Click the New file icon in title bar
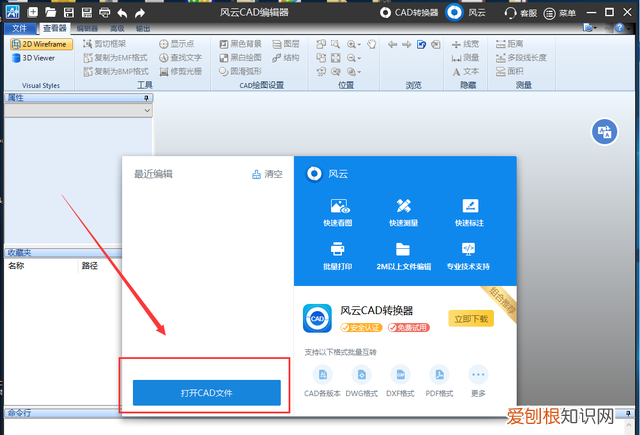Screen dimensions: 640x435 pyautogui.click(x=33, y=12)
